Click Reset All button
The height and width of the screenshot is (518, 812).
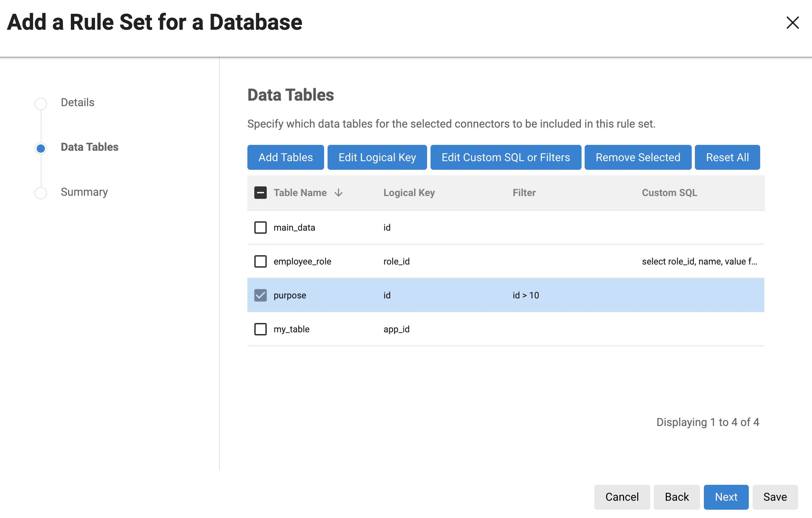(727, 157)
